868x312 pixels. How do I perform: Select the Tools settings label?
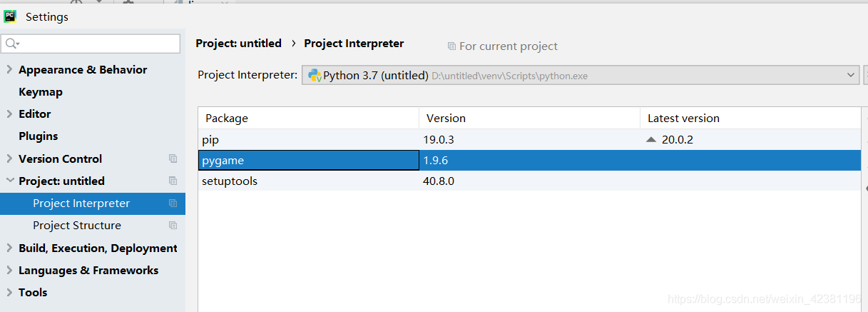point(33,292)
